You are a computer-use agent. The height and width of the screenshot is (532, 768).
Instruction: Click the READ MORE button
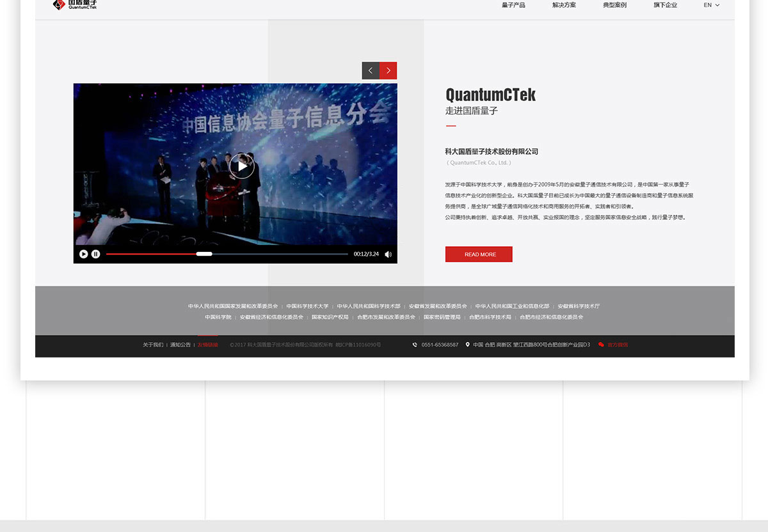coord(479,254)
